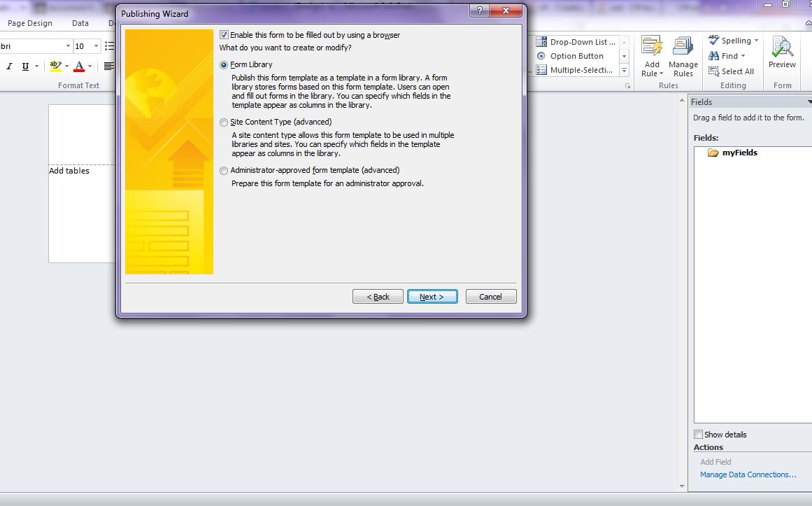Screen dimensions: 812x506
Task: Click the Add Rule icon
Action: [652, 45]
